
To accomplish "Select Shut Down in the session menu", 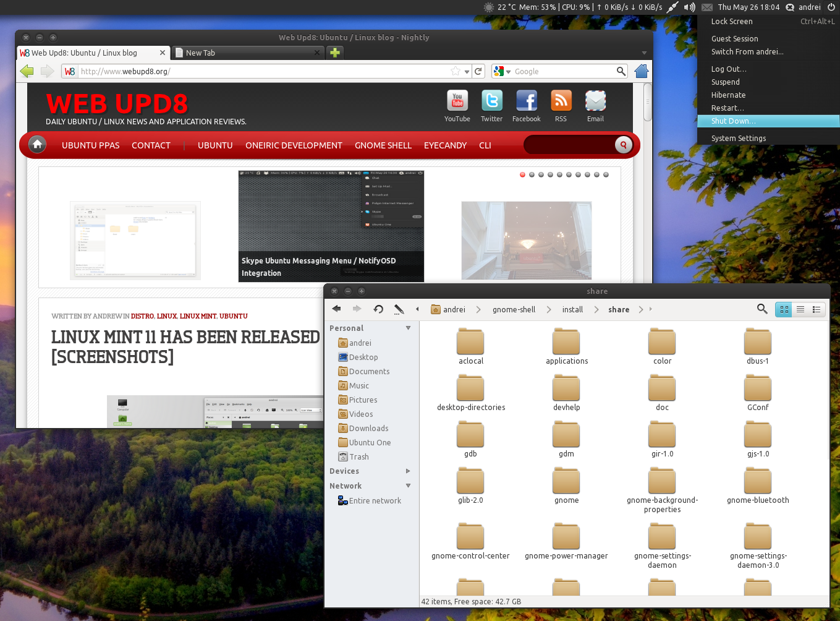I will tap(768, 121).
